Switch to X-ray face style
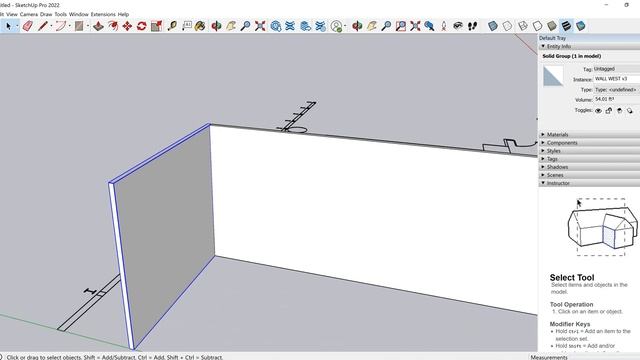 point(493,26)
